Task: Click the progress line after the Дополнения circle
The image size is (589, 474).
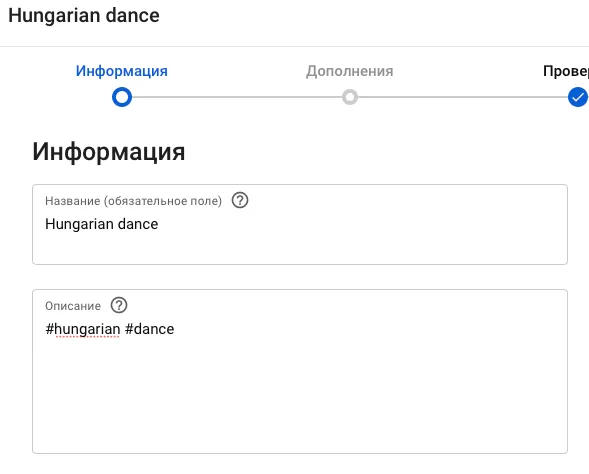Action: click(x=462, y=97)
